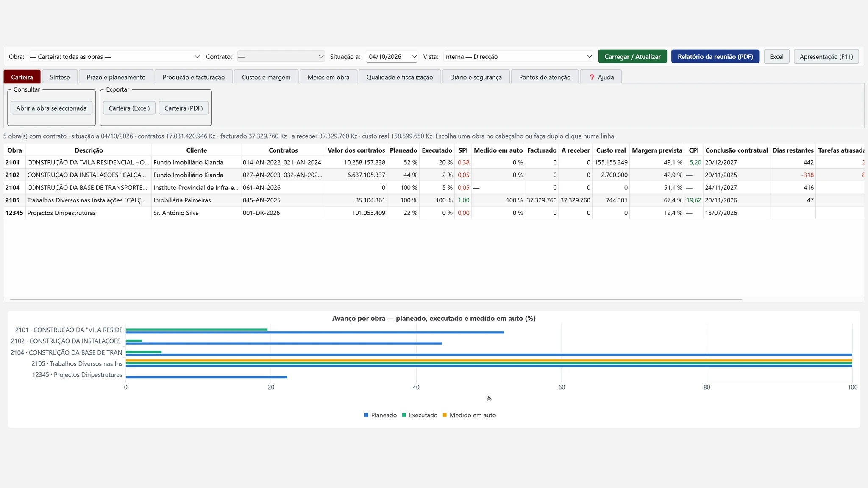The height and width of the screenshot is (488, 868).
Task: Toggle Medido em auto legend entry
Action: click(469, 415)
